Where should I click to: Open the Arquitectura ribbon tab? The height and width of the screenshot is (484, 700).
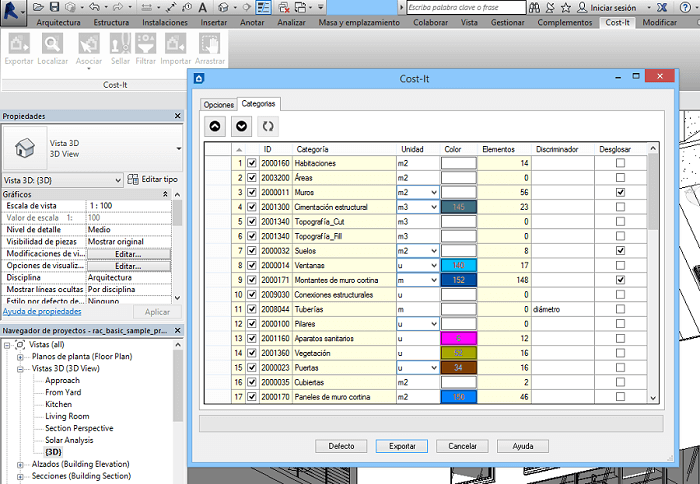(58, 22)
